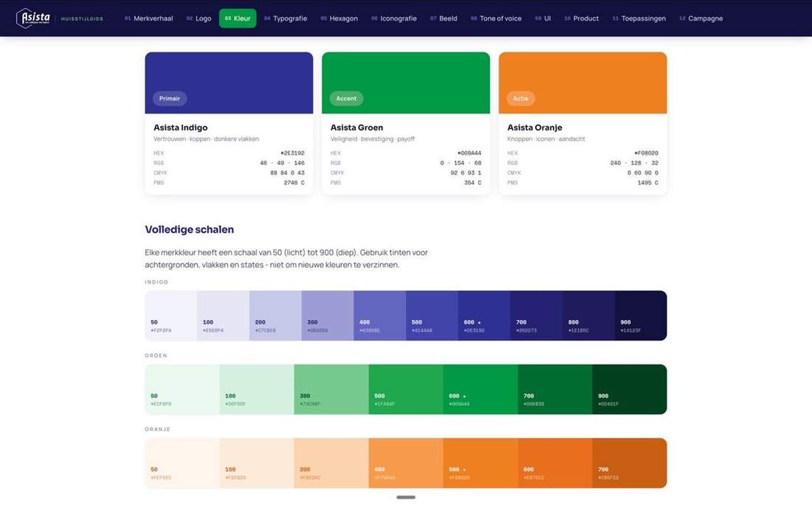
Task: Click the gray handle bar at page bottom
Action: (x=406, y=497)
